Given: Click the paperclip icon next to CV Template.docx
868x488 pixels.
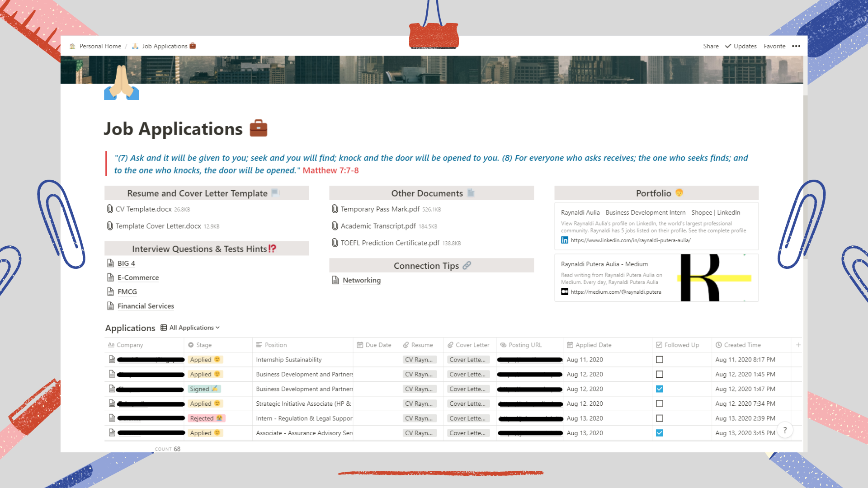Looking at the screenshot, I should click(x=110, y=209).
